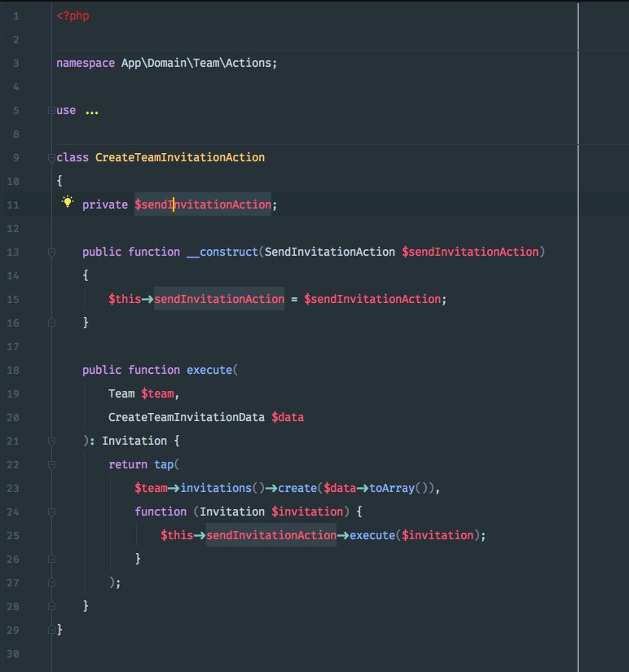
Task: Collapse the return tap fold on line 22
Action: coord(51,464)
